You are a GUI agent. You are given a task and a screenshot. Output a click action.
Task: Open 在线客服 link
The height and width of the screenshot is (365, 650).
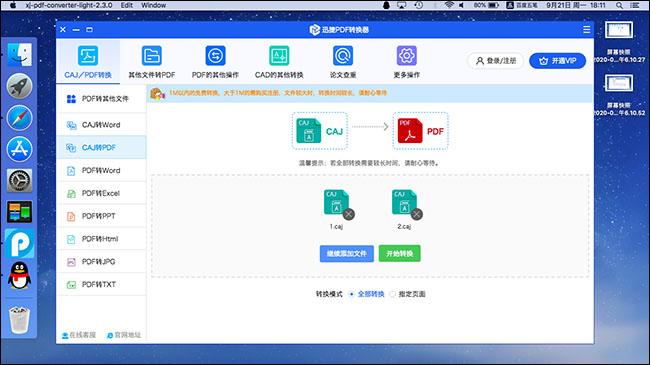point(79,335)
